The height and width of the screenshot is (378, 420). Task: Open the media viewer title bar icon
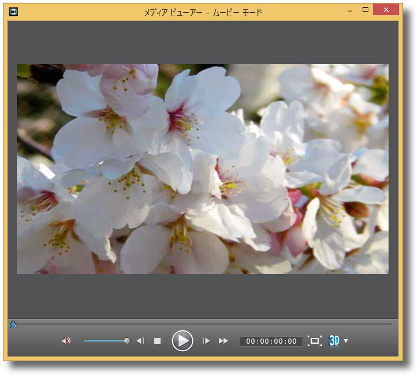(13, 12)
